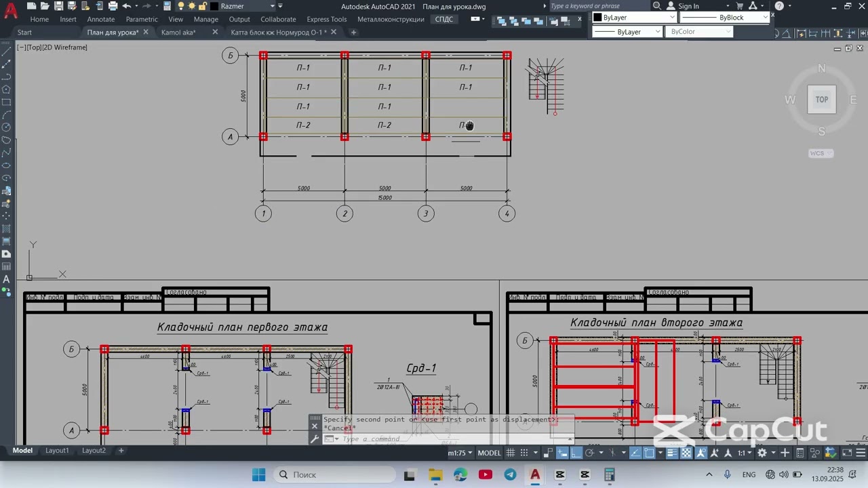This screenshot has width=868, height=488.
Task: Open the Help question mark icon
Action: pos(779,6)
